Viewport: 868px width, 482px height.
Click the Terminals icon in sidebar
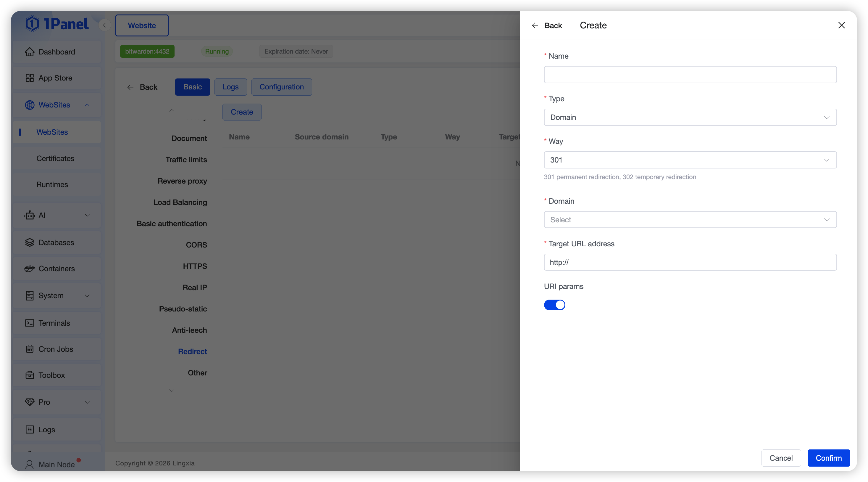point(30,323)
